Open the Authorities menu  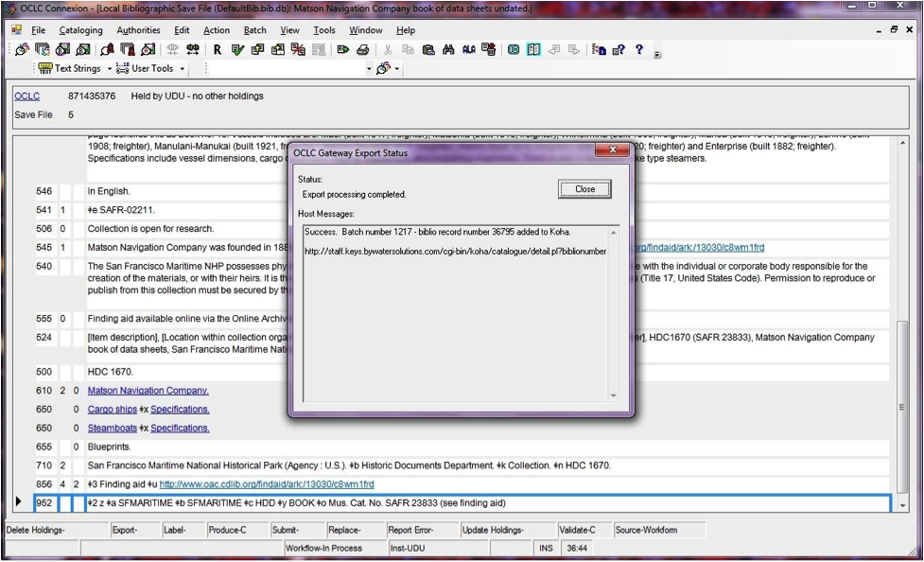point(138,30)
